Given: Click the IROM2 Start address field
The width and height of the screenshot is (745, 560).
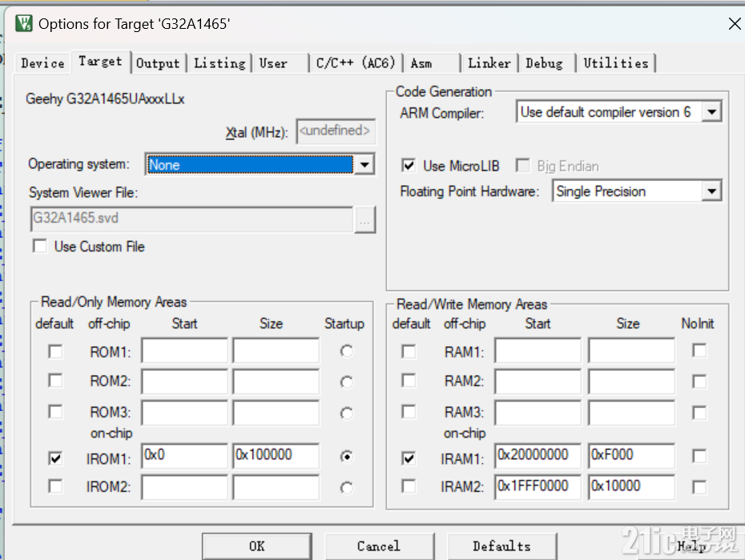Looking at the screenshot, I should tap(184, 487).
